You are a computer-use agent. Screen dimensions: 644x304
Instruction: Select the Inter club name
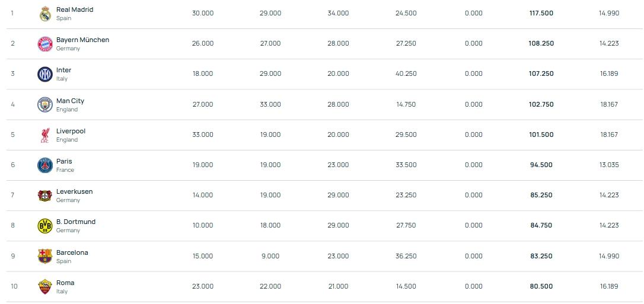click(63, 71)
